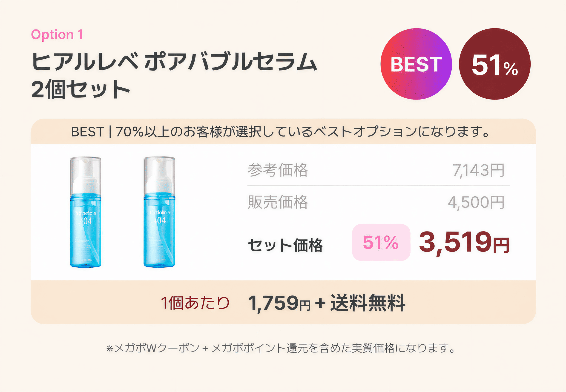Select the pink 51% discount tag
This screenshot has height=392, width=566.
(x=381, y=242)
